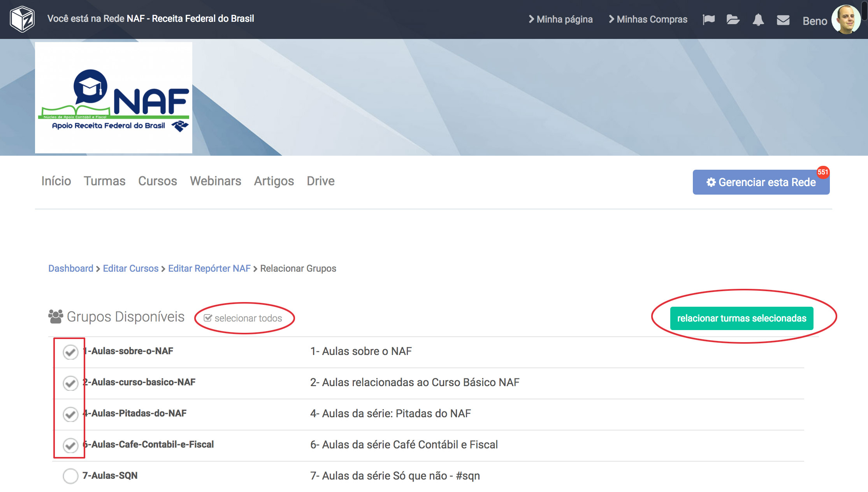This screenshot has width=868, height=492.
Task: Open notifications bell icon
Action: [758, 19]
